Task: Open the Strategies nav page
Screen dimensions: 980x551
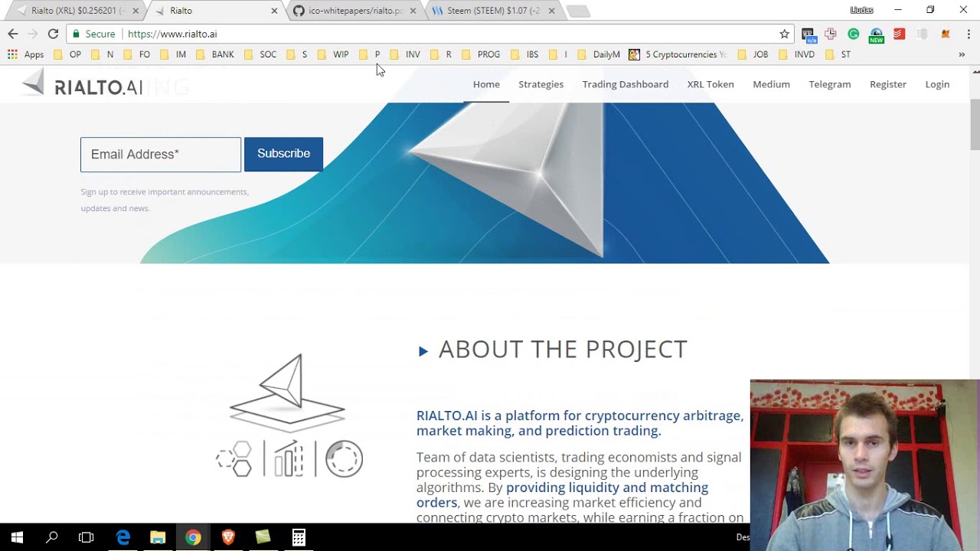Action: pos(541,84)
